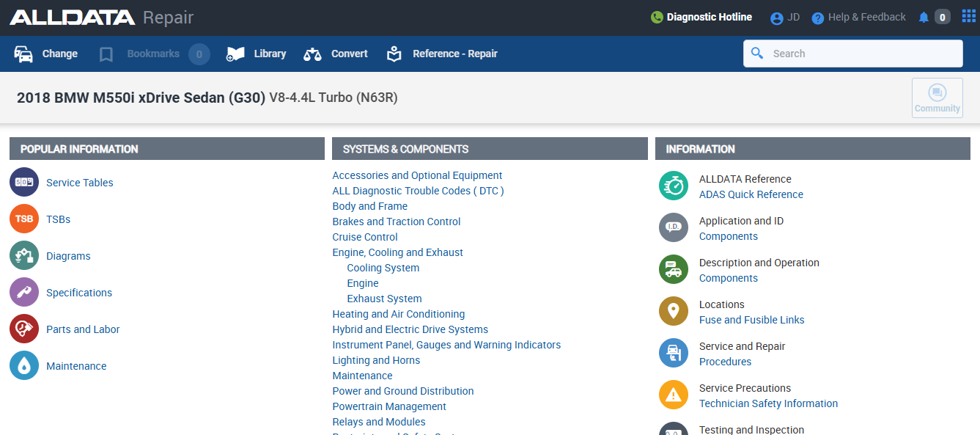Screen dimensions: 980x435
Task: Open the Specifications link
Action: click(x=79, y=293)
